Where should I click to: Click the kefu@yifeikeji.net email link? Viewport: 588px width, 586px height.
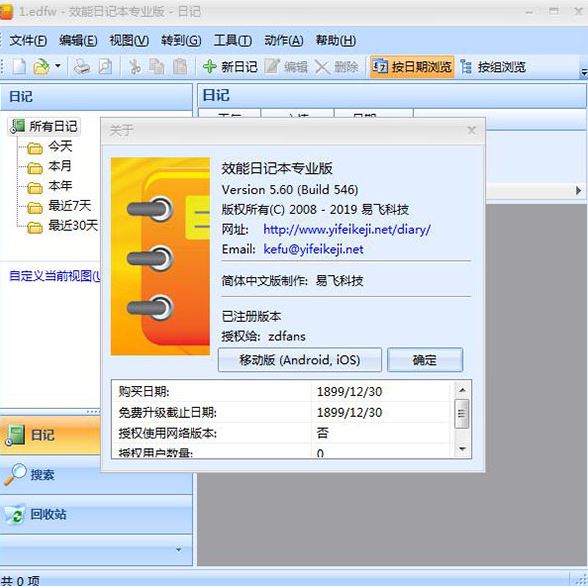313,249
